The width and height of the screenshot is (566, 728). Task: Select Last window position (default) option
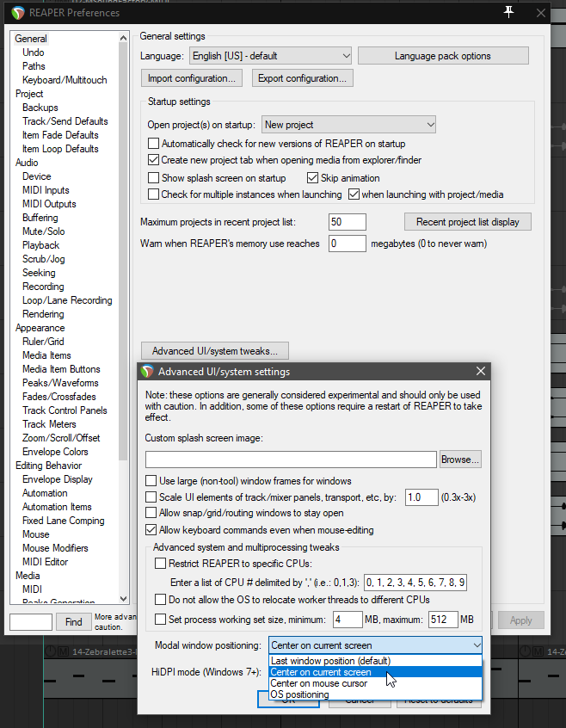375,661
